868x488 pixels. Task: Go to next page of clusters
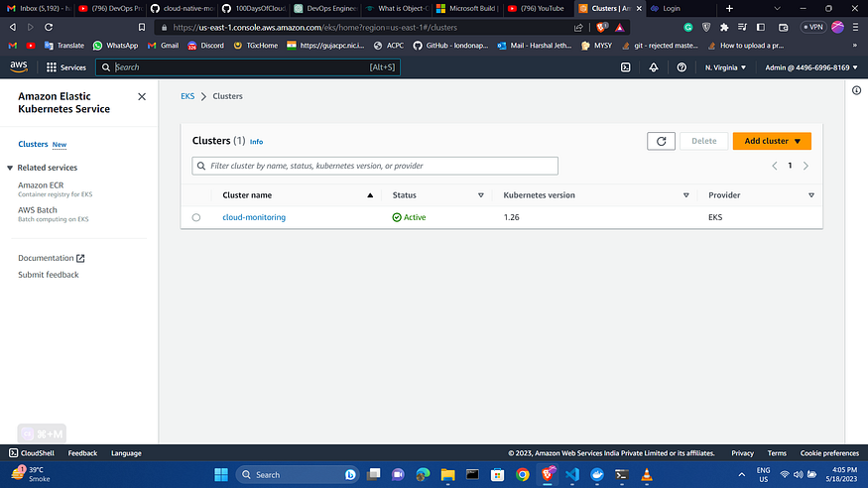click(x=806, y=166)
